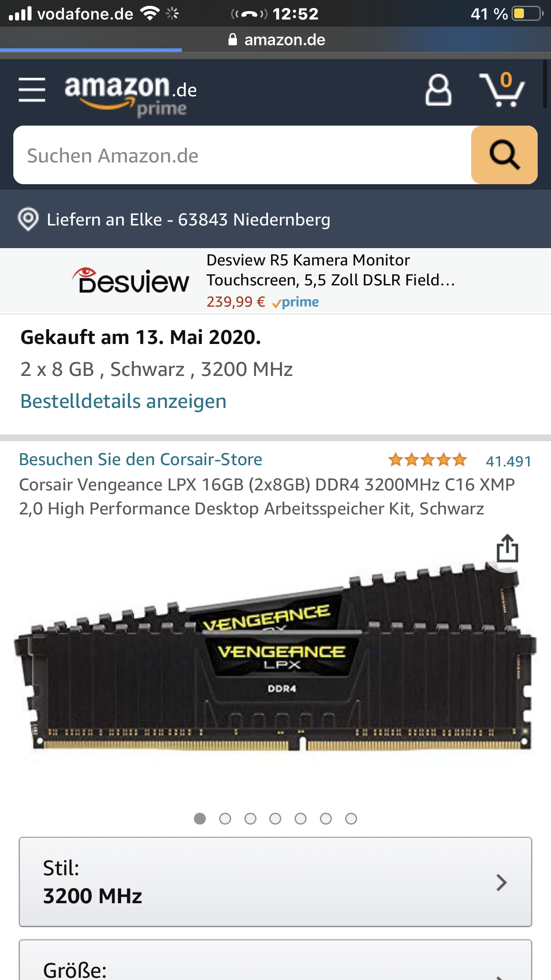Share the product using share icon

(x=507, y=549)
